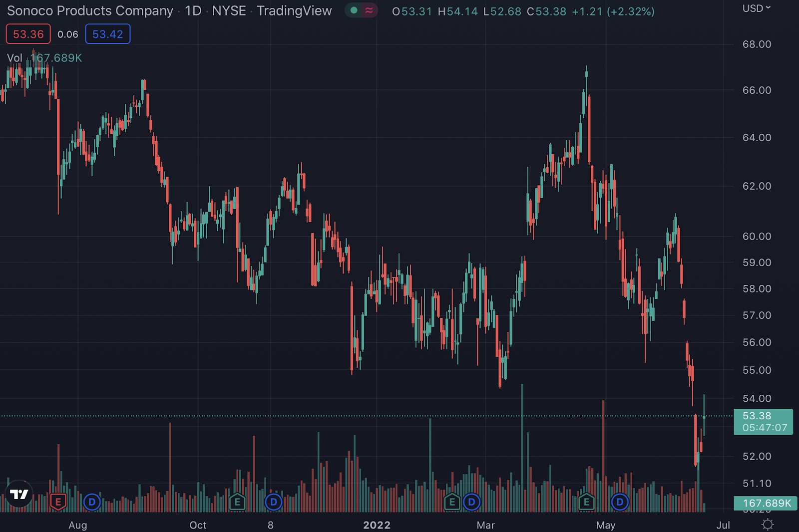
Task: Click the green market status dot
Action: coord(354,10)
